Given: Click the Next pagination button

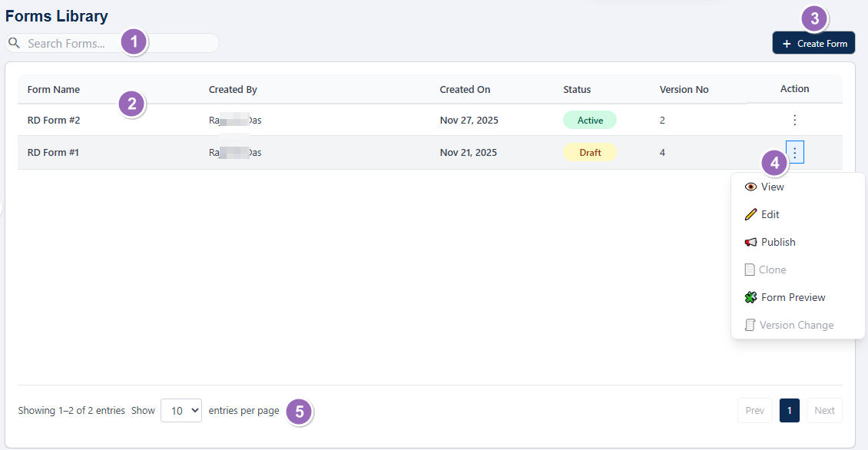Looking at the screenshot, I should click(823, 410).
